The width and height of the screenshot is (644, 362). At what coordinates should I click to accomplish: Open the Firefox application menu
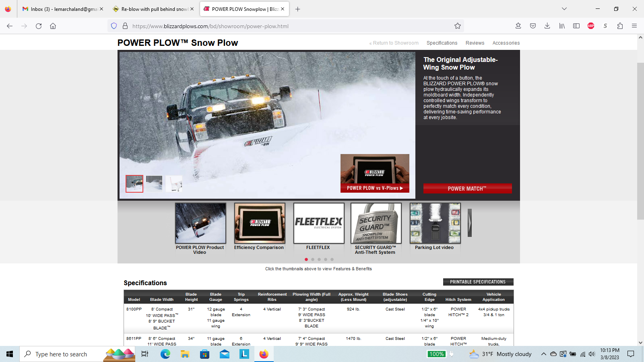click(x=634, y=26)
